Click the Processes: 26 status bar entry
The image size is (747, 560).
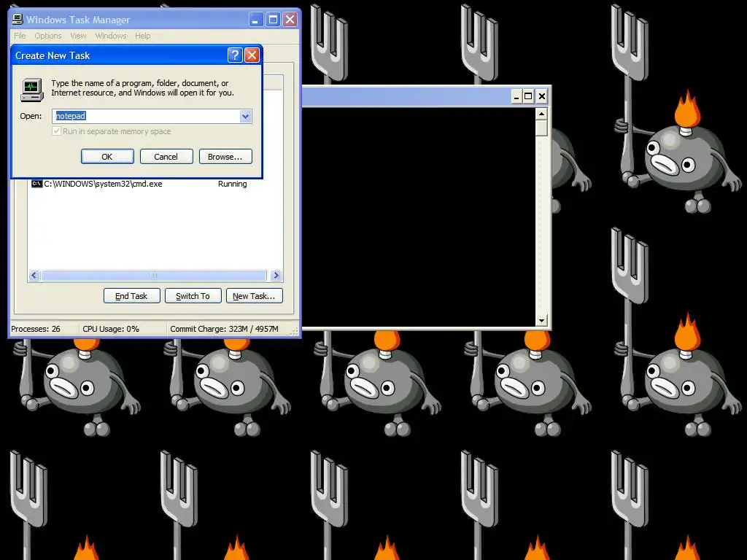pos(36,329)
